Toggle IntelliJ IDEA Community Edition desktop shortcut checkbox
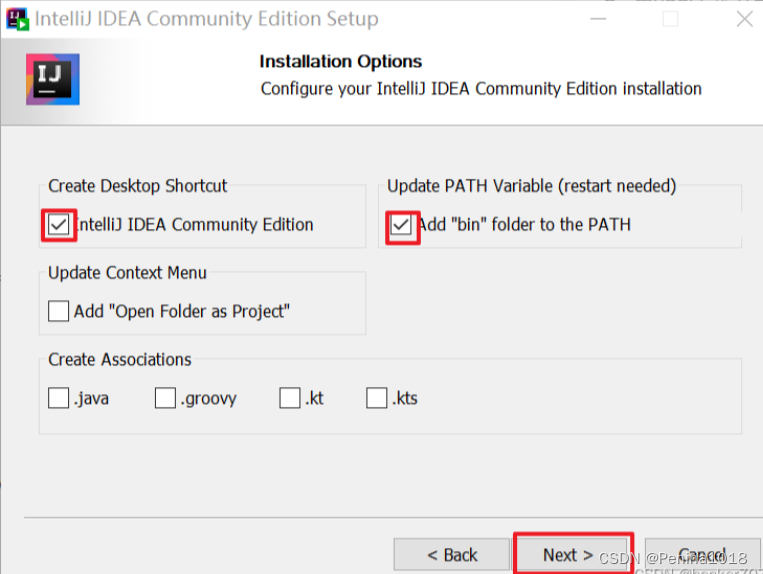Image resolution: width=763 pixels, height=574 pixels. tap(58, 225)
